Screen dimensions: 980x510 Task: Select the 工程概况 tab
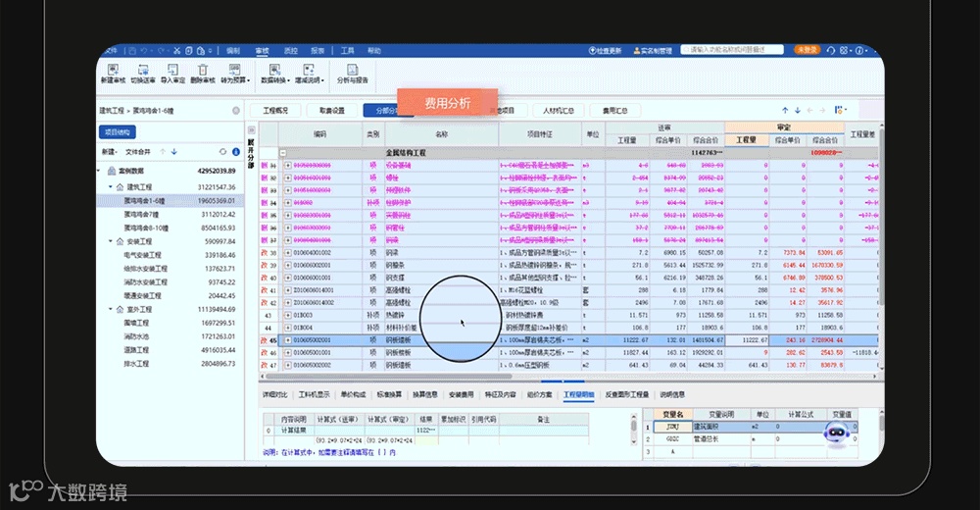point(275,111)
